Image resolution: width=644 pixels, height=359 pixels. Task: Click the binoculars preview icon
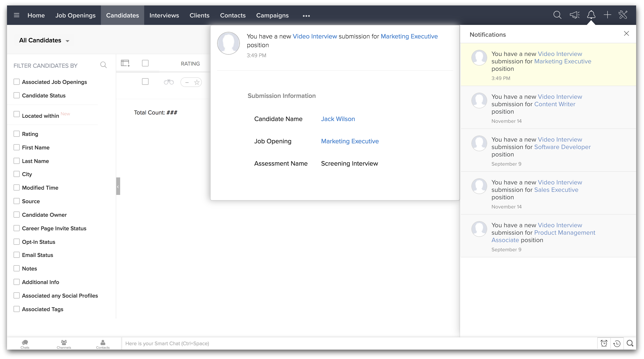point(168,82)
